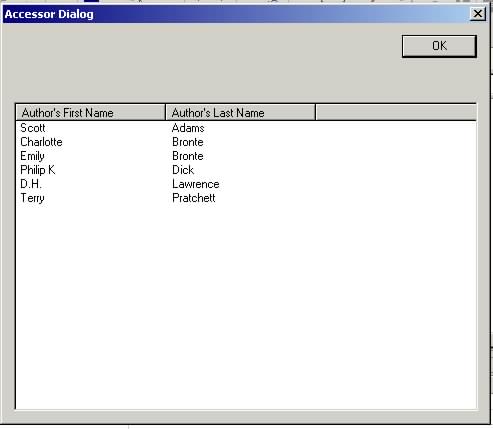Click the Lawrence last name cell
The image size is (493, 429).
point(196,184)
